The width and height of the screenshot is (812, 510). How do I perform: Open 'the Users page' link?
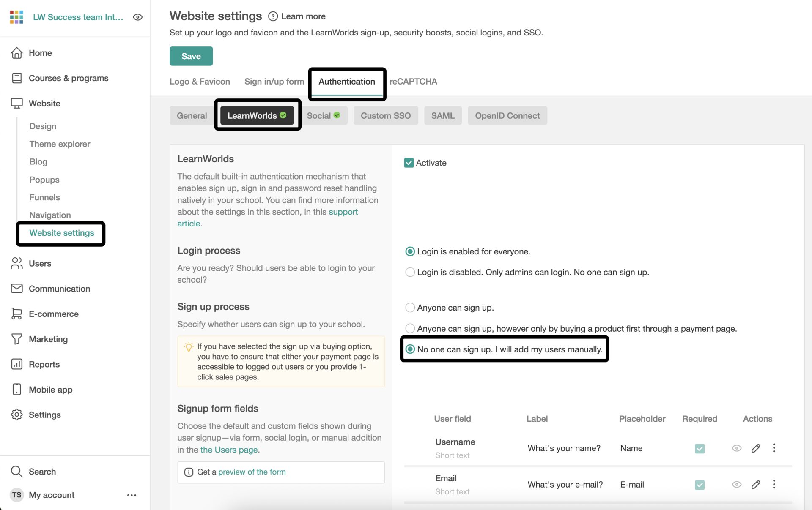pos(229,450)
